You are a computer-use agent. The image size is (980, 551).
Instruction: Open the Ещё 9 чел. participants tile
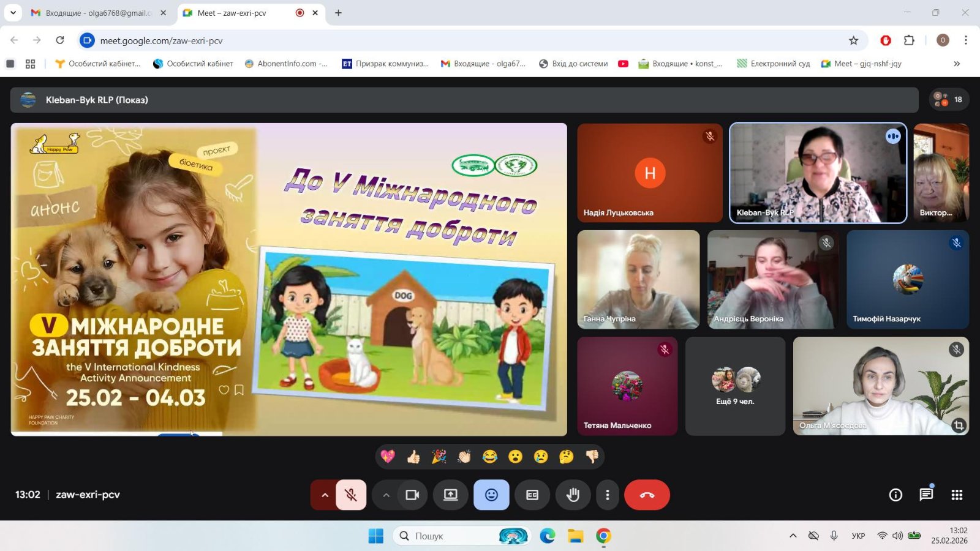click(735, 386)
